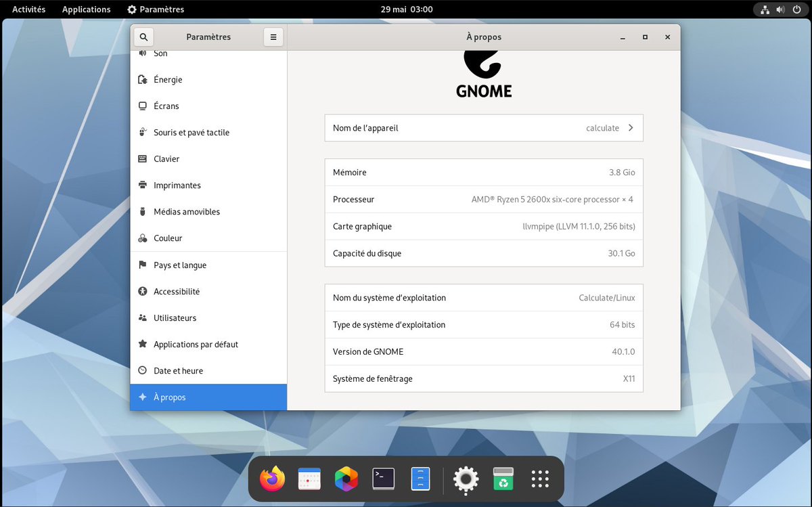Open the search button in Paramètres header

(143, 37)
